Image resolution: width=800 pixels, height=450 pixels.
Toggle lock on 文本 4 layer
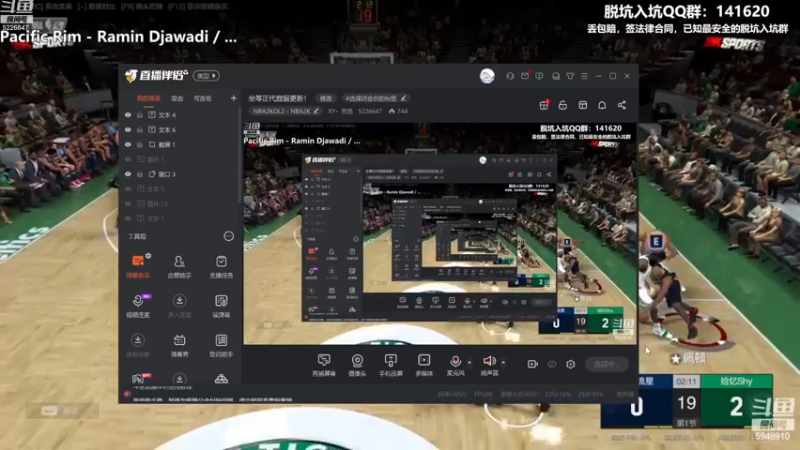[x=139, y=115]
